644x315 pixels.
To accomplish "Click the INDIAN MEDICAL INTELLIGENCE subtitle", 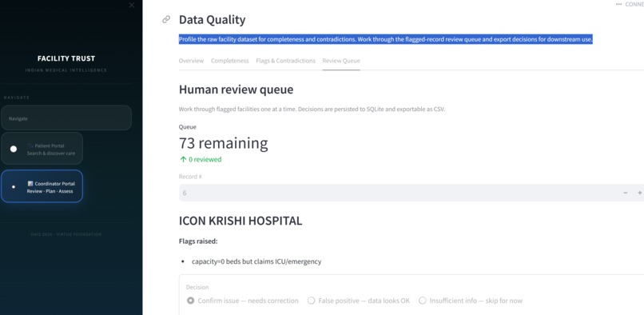I will click(x=66, y=70).
